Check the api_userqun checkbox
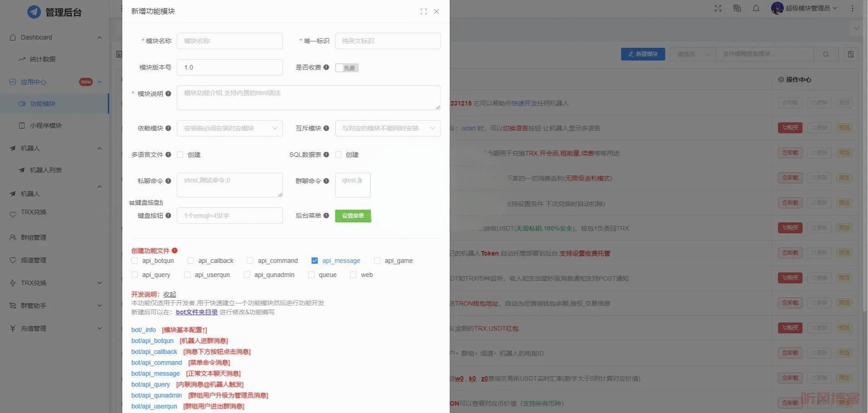Screen dimensions: 868x413 (187, 275)
